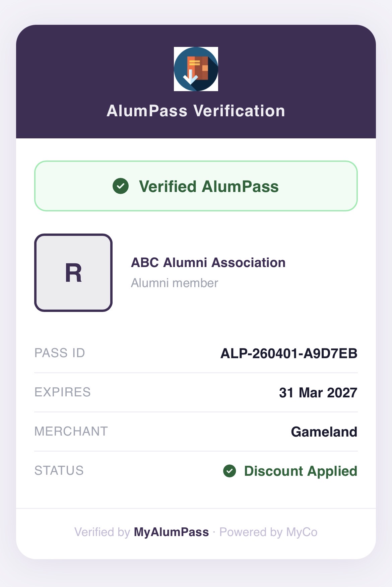The width and height of the screenshot is (392, 587).
Task: Click the checkmark beside Discount Applied
Action: [x=230, y=471]
